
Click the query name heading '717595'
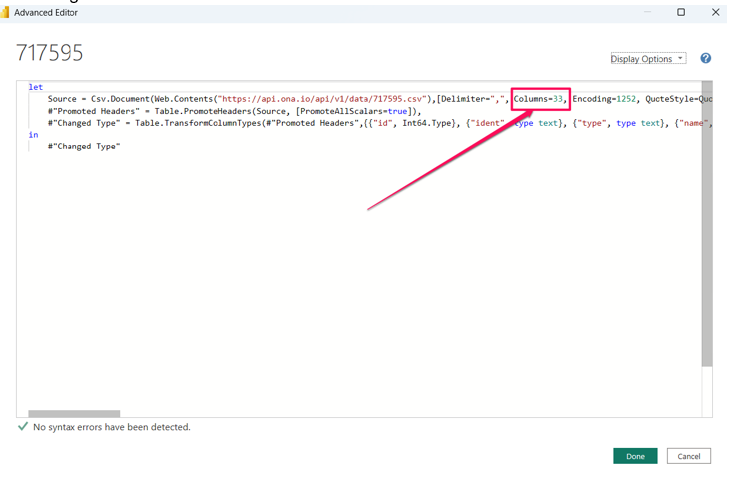(x=49, y=52)
